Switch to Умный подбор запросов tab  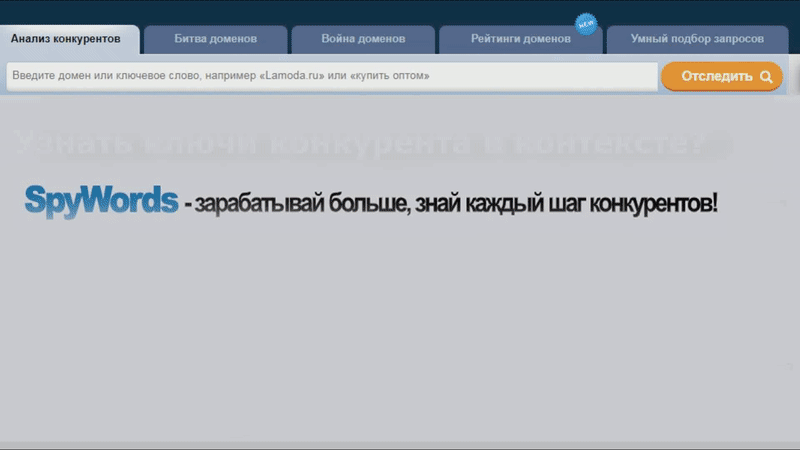tap(697, 39)
